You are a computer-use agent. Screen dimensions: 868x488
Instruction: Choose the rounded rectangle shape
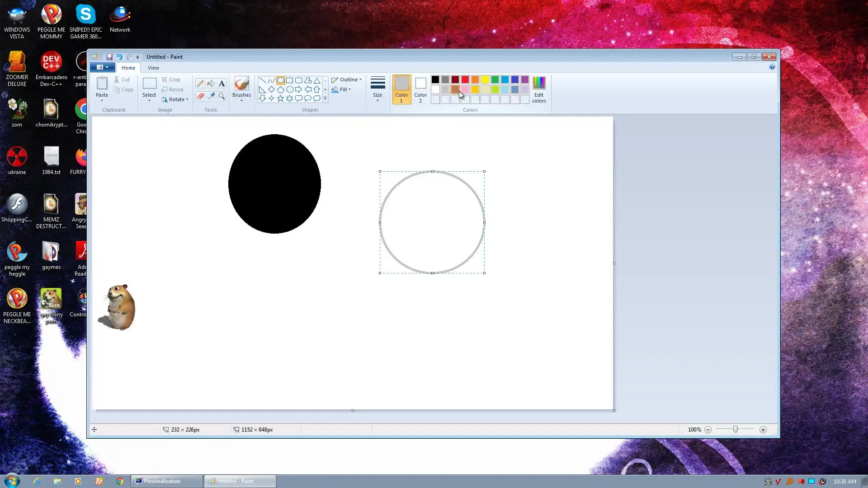click(x=299, y=80)
